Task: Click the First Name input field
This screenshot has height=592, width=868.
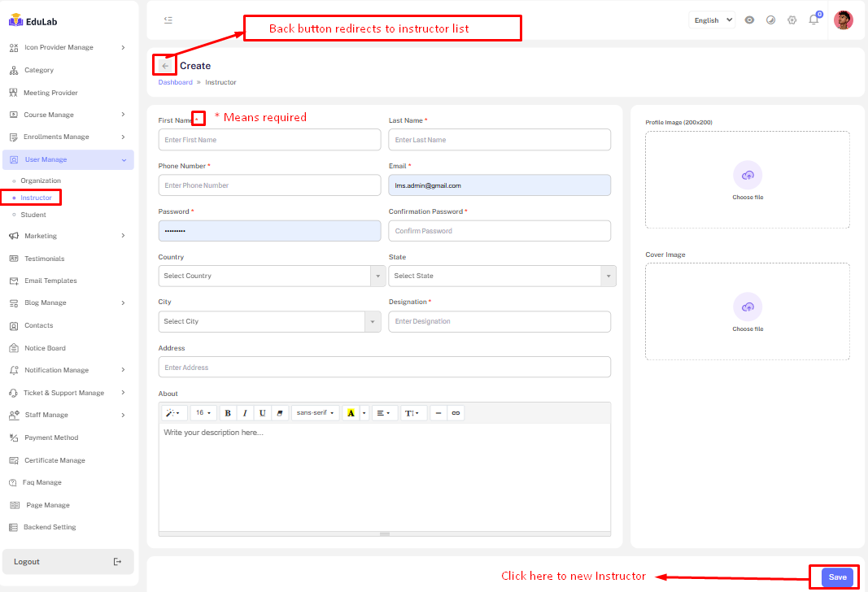Action: [269, 140]
